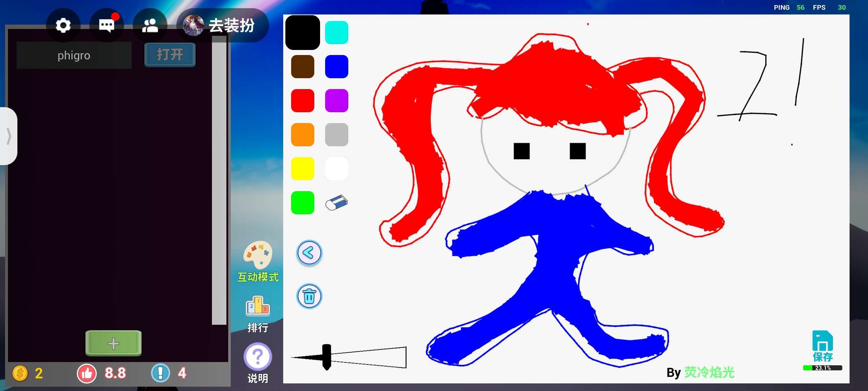Viewport: 868px width, 391px height.
Task: Open the friends list icon
Action: pyautogui.click(x=150, y=25)
